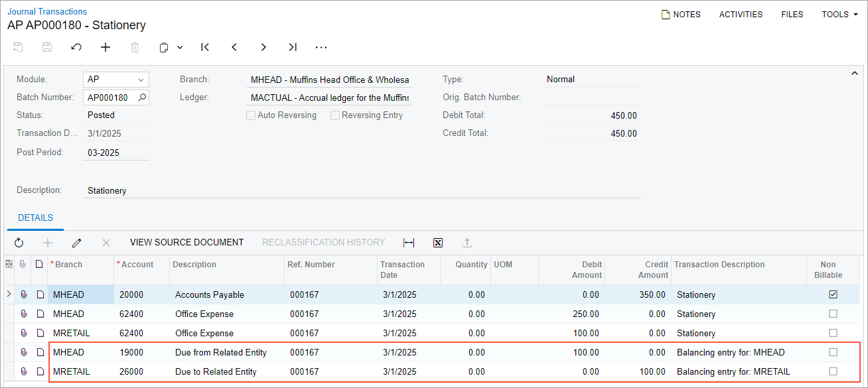This screenshot has height=388, width=868.
Task: Open the Journal Transactions breadcrumb link
Action: pos(47,11)
